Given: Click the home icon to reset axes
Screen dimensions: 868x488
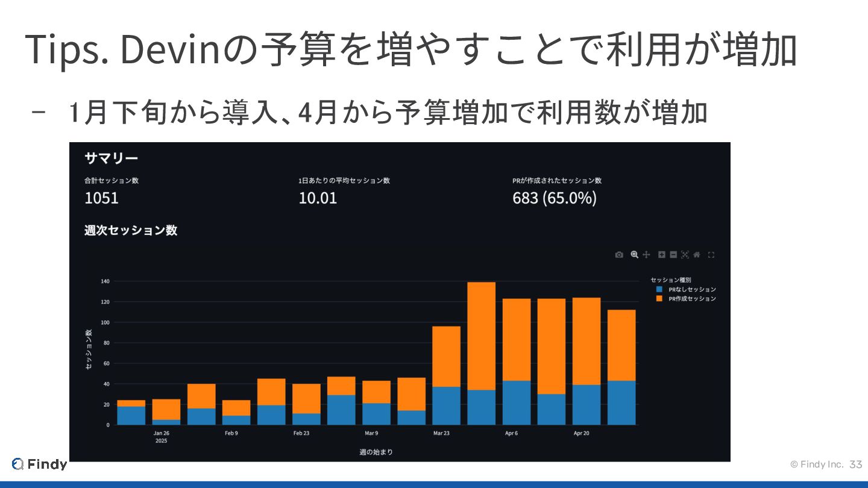Looking at the screenshot, I should 697,255.
